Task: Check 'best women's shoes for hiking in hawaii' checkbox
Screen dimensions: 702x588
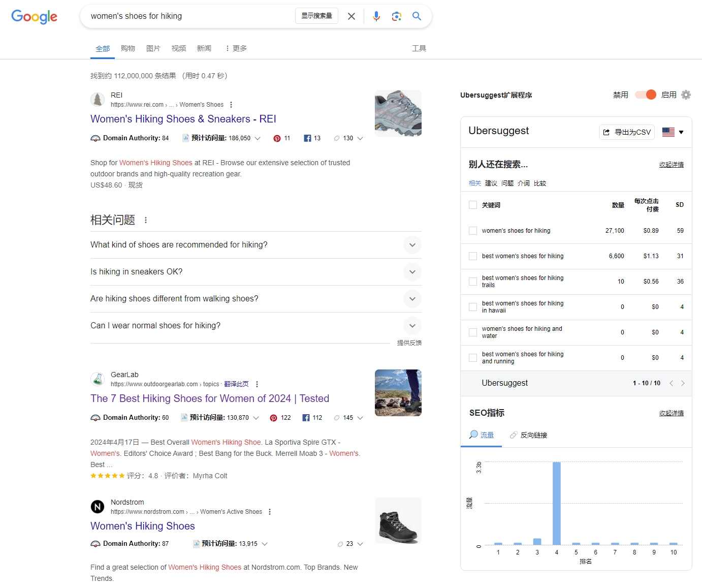Action: [473, 307]
